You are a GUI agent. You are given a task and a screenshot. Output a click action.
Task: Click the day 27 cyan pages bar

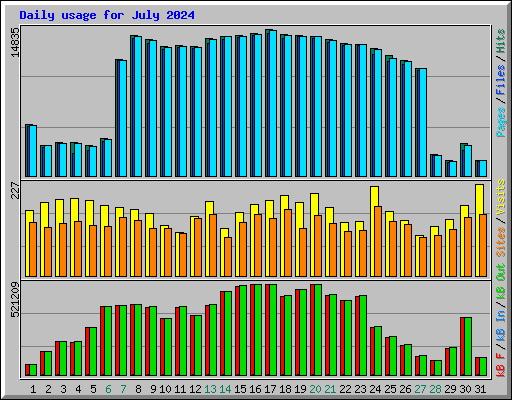pos(423,123)
